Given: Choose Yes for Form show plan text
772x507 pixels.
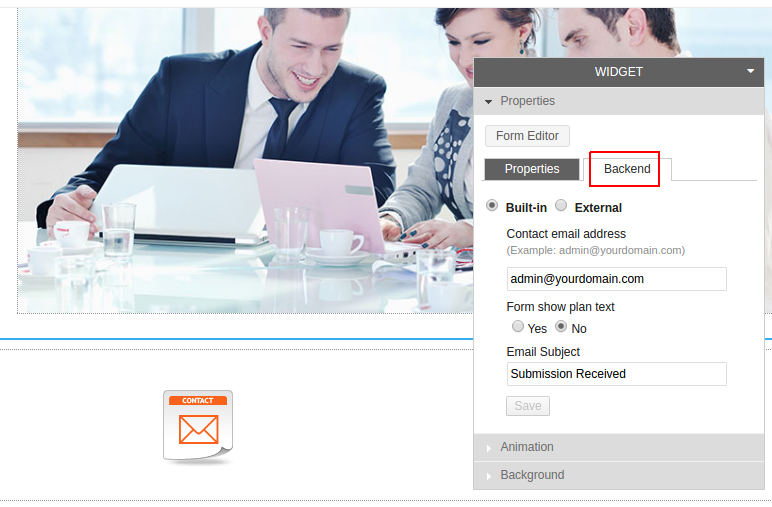Looking at the screenshot, I should click(517, 326).
